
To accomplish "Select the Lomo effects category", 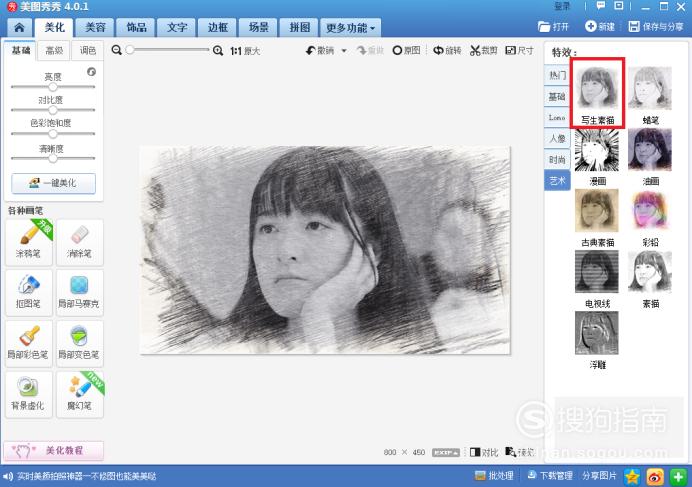I will point(557,117).
